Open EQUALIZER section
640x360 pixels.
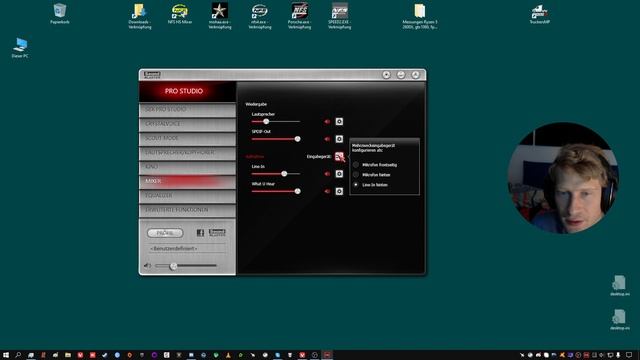pos(187,196)
